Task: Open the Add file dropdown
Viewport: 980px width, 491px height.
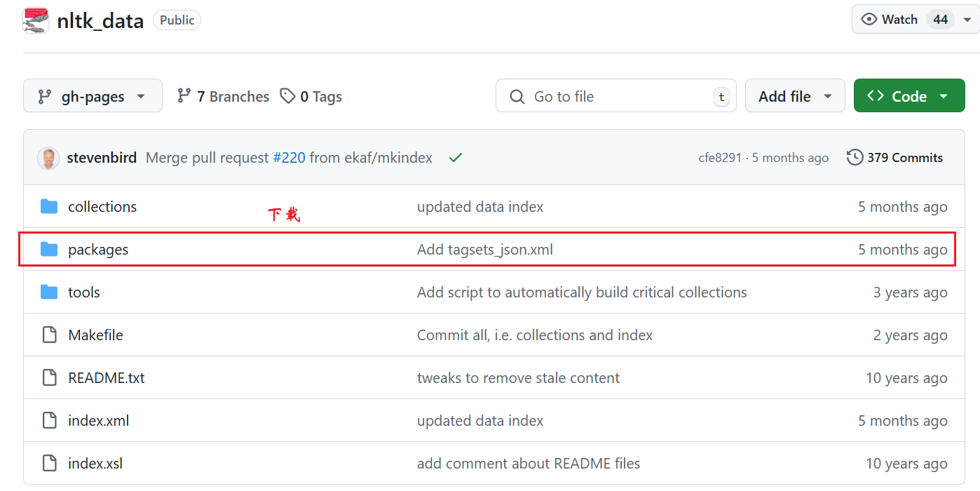Action: pyautogui.click(x=796, y=96)
